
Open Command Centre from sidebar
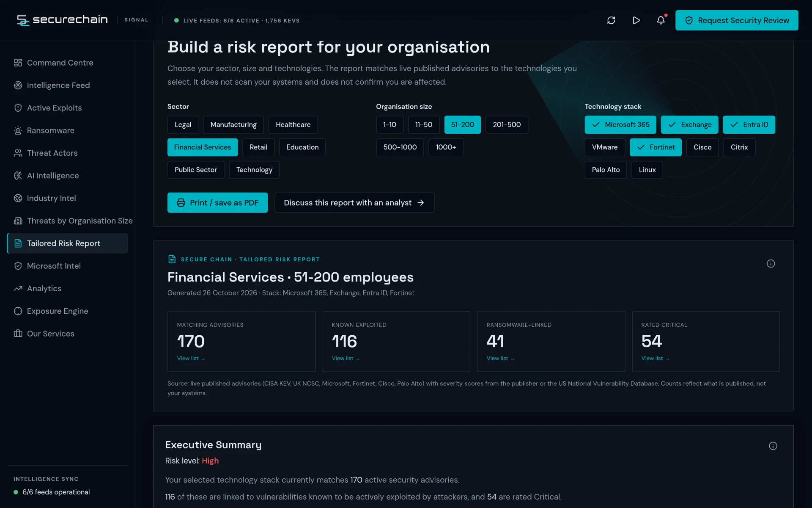(x=67, y=63)
